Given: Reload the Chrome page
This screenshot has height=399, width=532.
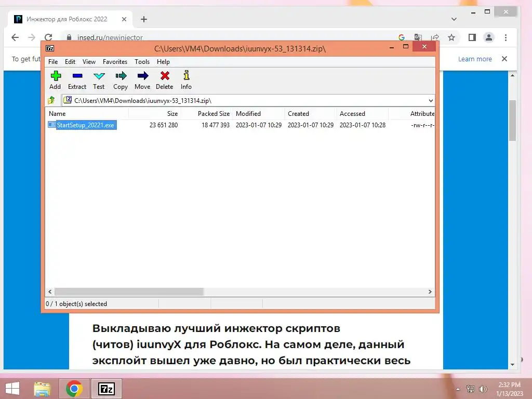Looking at the screenshot, I should [x=48, y=37].
